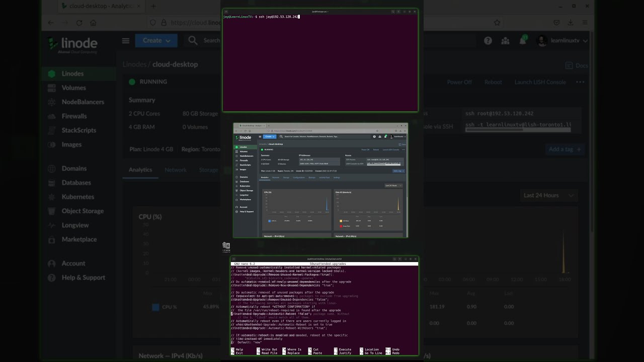Open the Docs link in background Linode page

click(577, 65)
